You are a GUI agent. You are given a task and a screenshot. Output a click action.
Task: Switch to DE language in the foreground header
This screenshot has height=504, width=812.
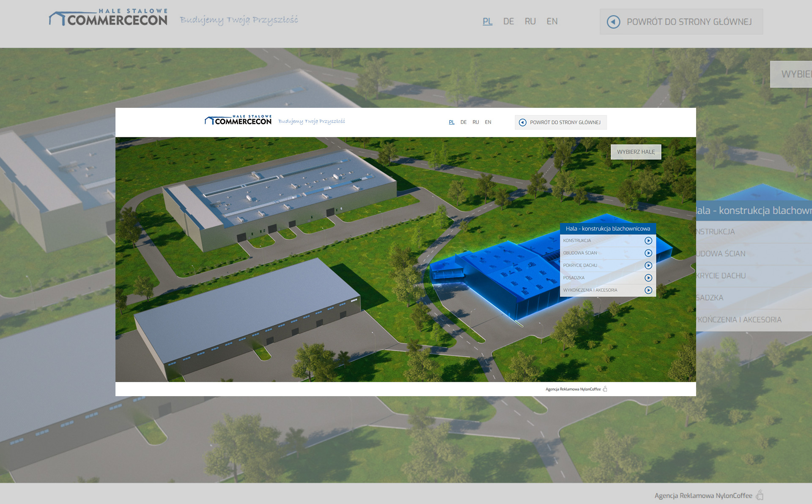(x=464, y=122)
